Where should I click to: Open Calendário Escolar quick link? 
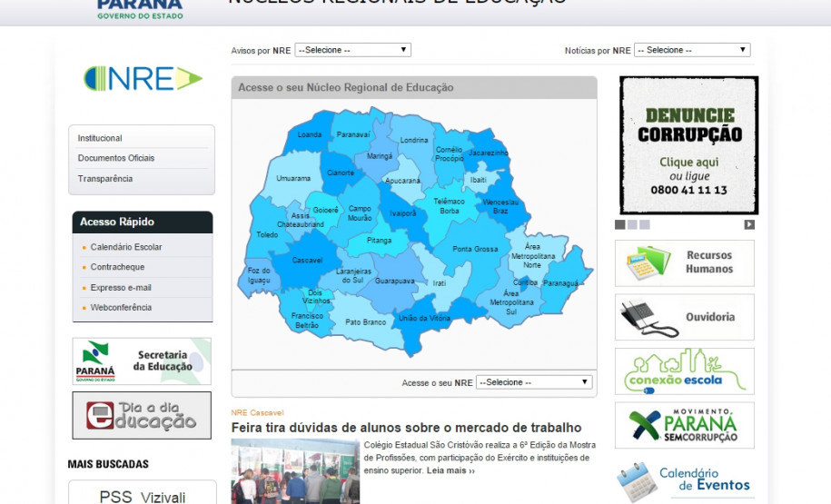point(126,247)
